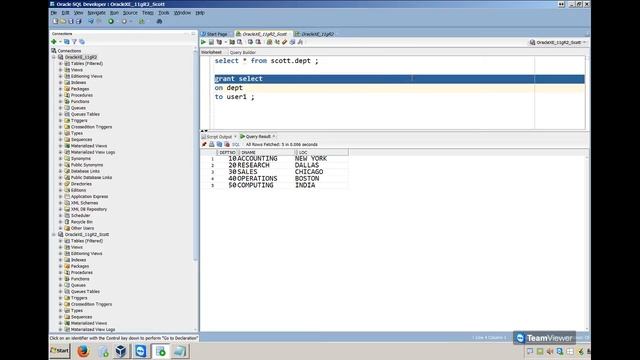Expand Editioning Views under OracleXE_11gR2
The image size is (640, 360).
point(60,76)
